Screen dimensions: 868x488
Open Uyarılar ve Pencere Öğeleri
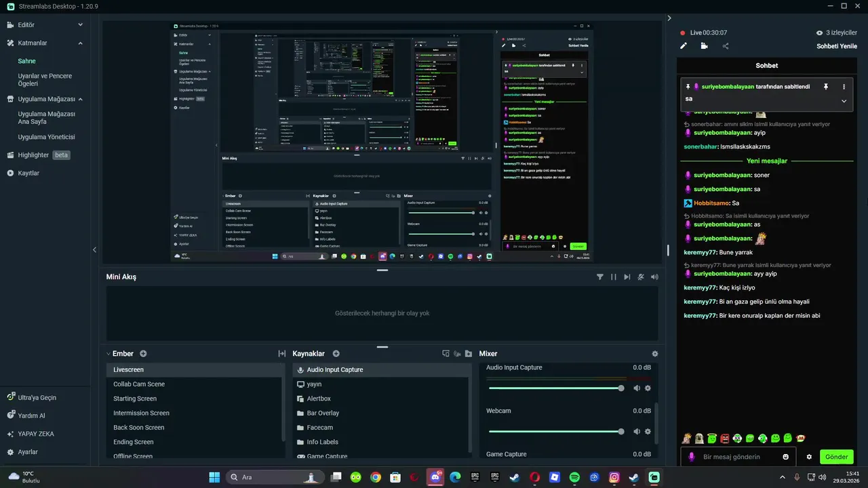(45, 80)
